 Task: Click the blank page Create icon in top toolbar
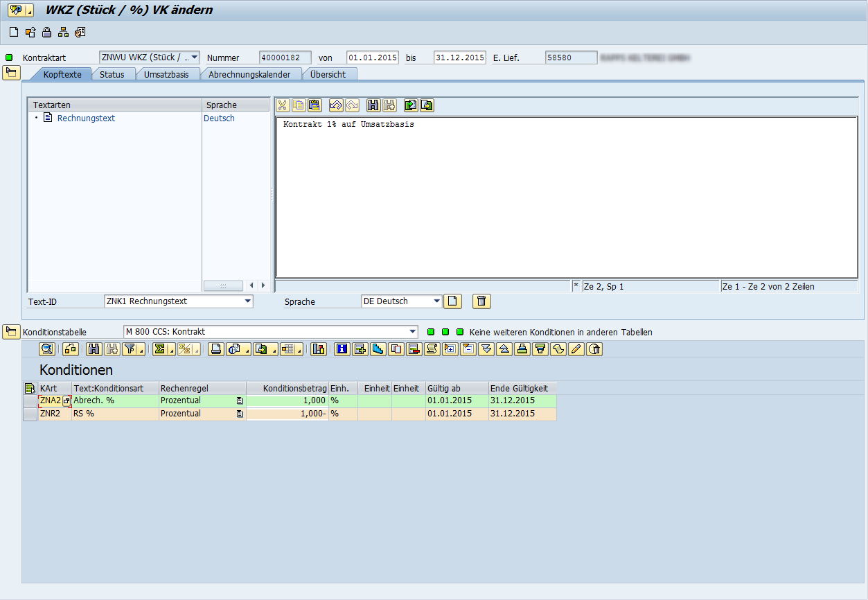pos(14,32)
